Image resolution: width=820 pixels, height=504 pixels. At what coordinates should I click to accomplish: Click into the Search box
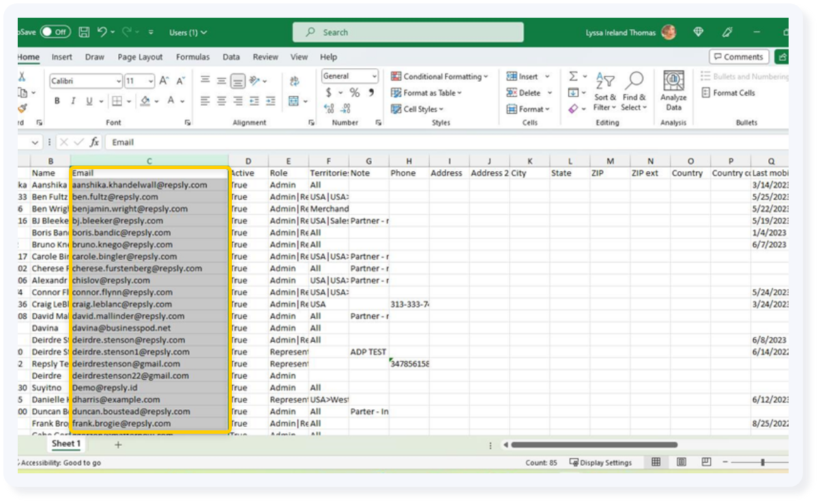click(408, 32)
